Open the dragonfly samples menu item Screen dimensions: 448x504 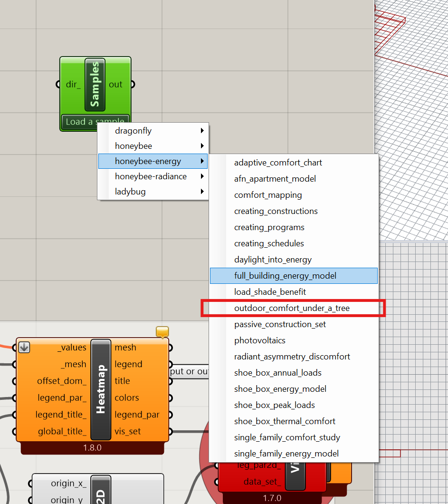153,131
